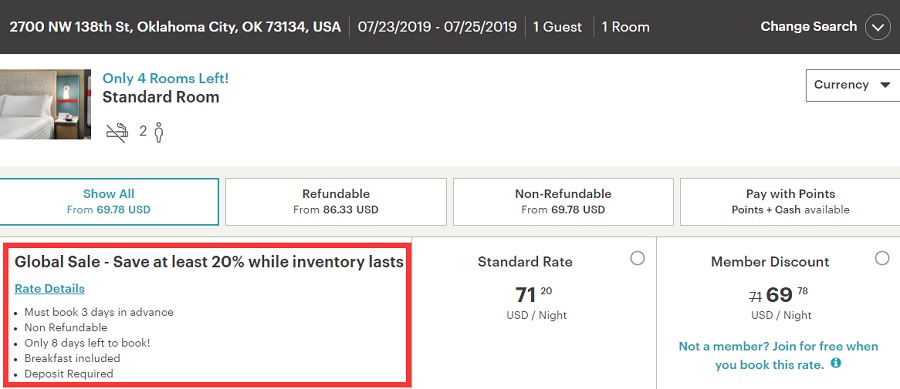Click the member discount info icon
This screenshot has height=389, width=900.
[x=836, y=363]
